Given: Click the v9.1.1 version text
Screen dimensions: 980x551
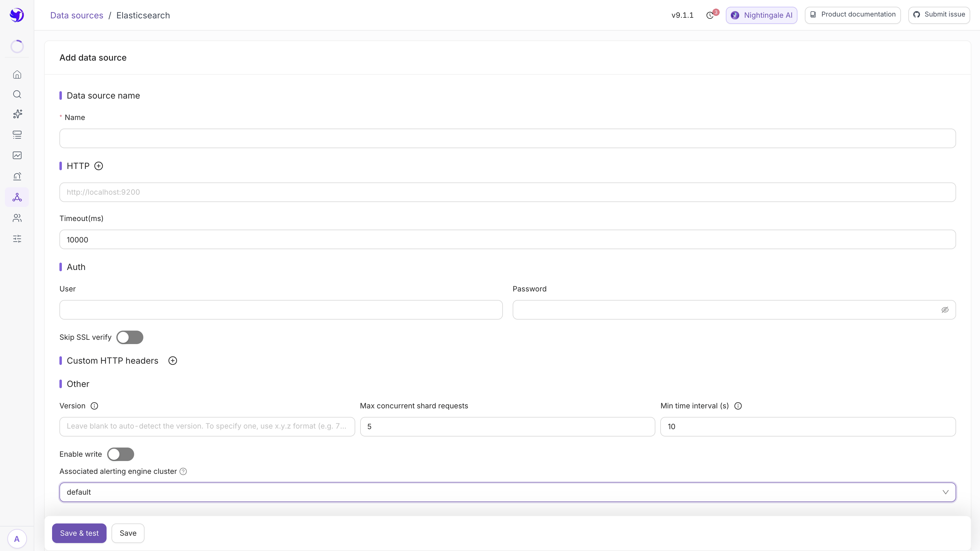Looking at the screenshot, I should pyautogui.click(x=683, y=15).
